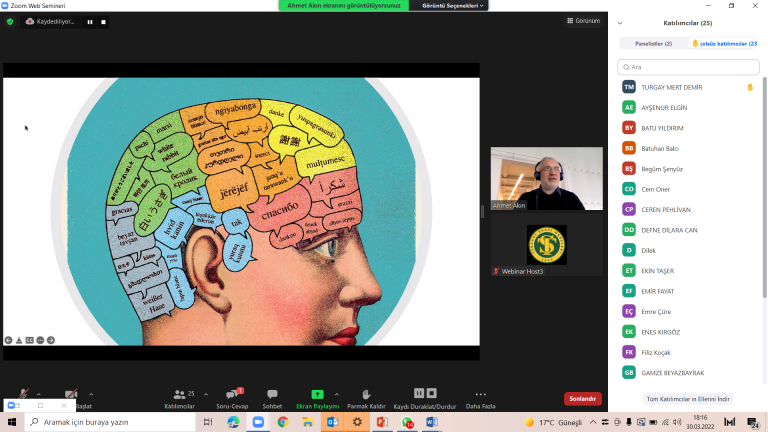Stop the cloud recording near Kaydediliyor
Image resolution: width=768 pixels, height=432 pixels.
click(103, 22)
